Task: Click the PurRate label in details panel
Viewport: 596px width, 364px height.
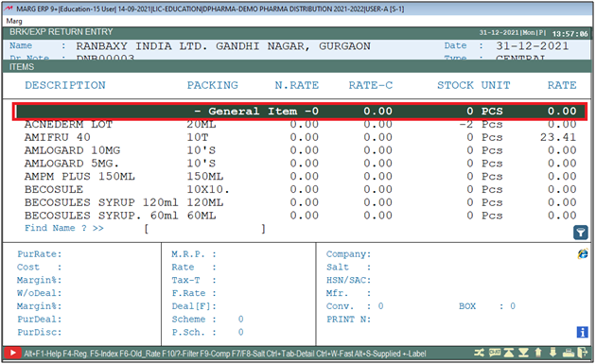Action: click(x=39, y=254)
